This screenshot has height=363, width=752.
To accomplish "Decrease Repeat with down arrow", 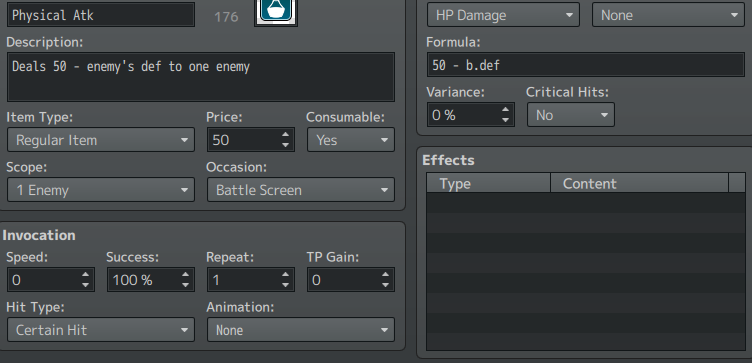I will pos(285,285).
